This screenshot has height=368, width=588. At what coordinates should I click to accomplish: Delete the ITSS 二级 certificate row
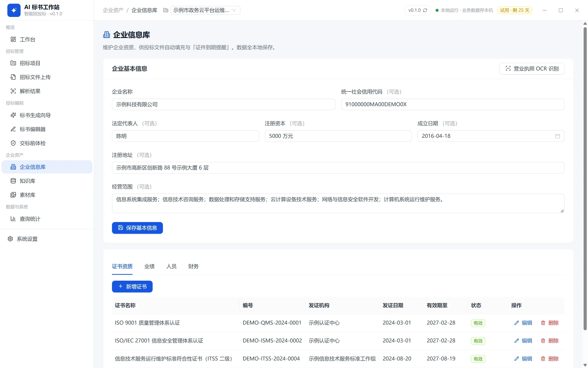(550, 358)
